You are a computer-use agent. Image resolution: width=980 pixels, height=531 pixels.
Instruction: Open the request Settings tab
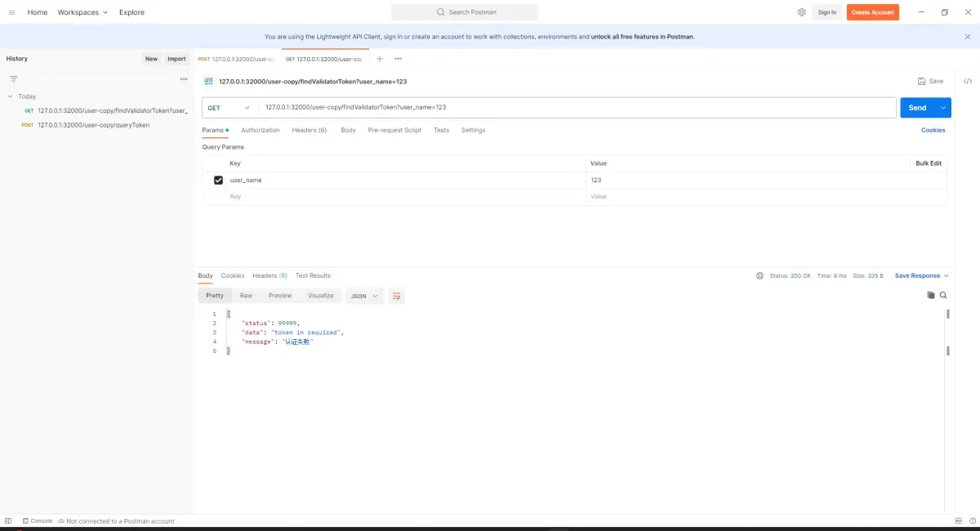click(473, 130)
